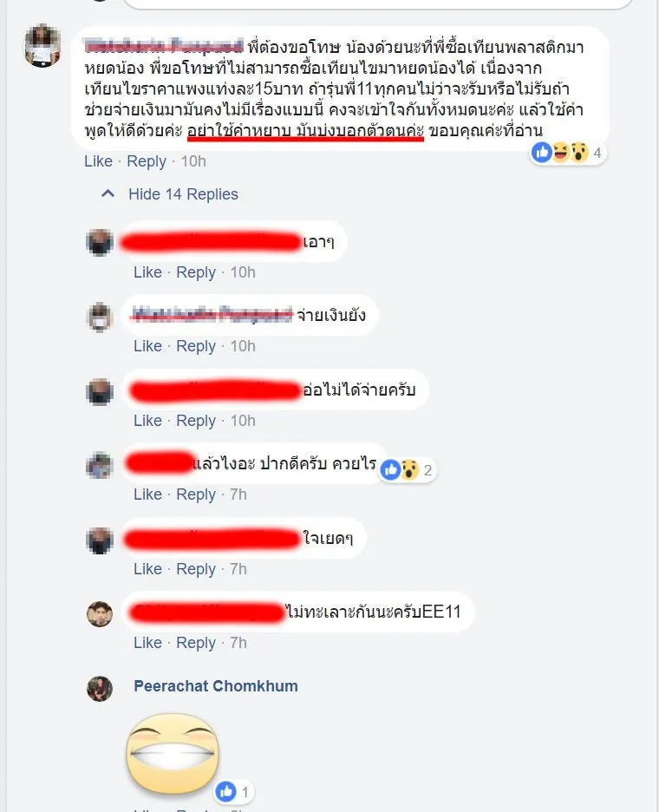This screenshot has width=659, height=812.
Task: Like the 'อ่อไม่ได้จ่ายครับ' reply
Action: pos(147,421)
